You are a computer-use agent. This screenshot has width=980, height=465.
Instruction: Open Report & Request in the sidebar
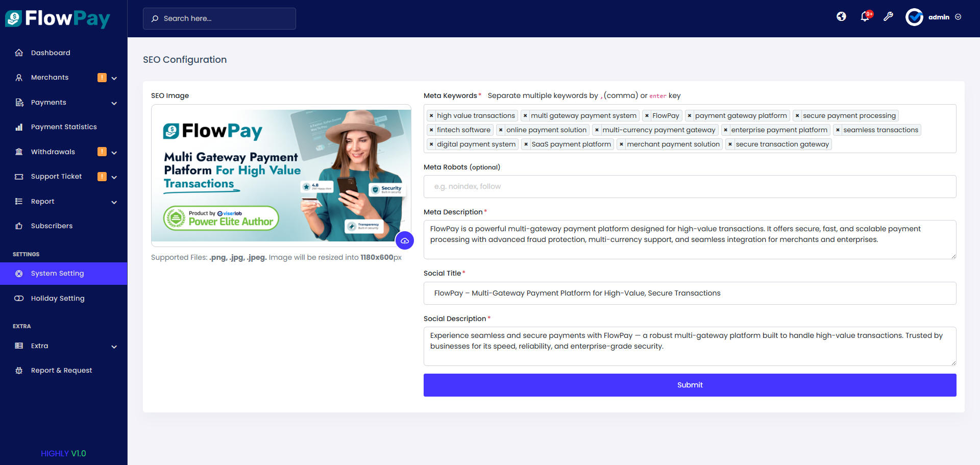click(64, 371)
